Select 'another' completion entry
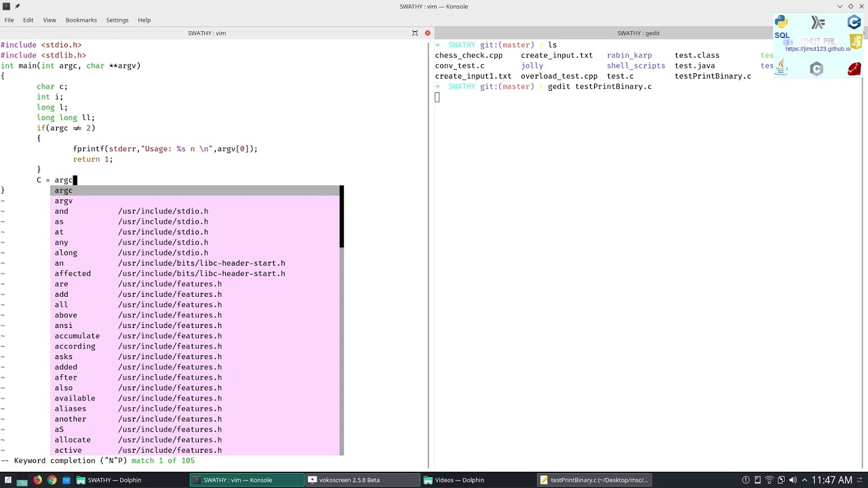Image resolution: width=868 pixels, height=488 pixels. pyautogui.click(x=195, y=419)
